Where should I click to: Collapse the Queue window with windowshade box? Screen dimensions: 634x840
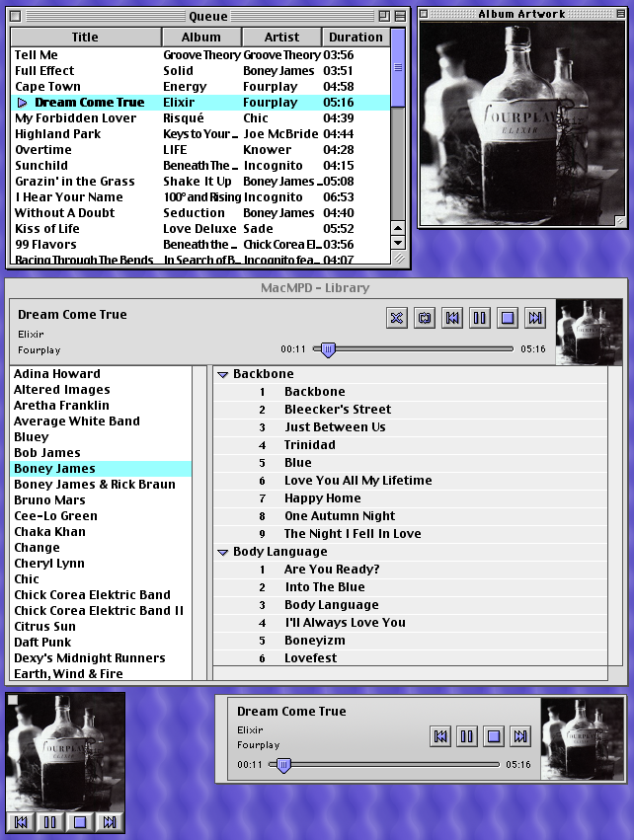coord(400,16)
